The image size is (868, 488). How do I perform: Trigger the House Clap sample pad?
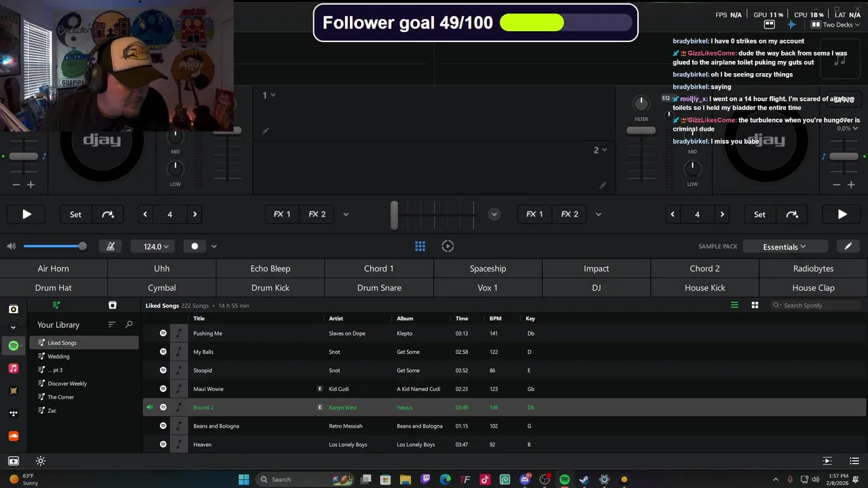point(813,287)
